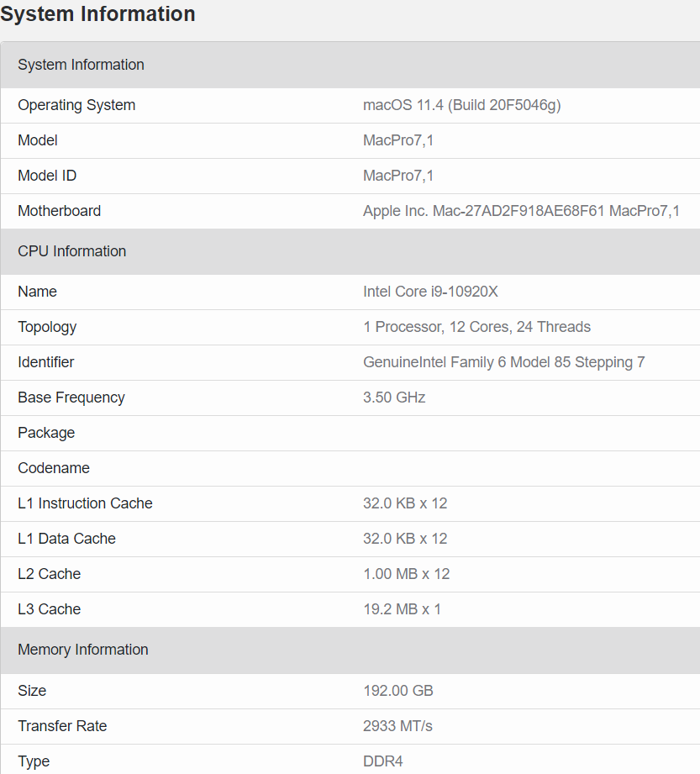Select the memory Size 192.00 GB value
The image size is (700, 774).
pyautogui.click(x=397, y=691)
